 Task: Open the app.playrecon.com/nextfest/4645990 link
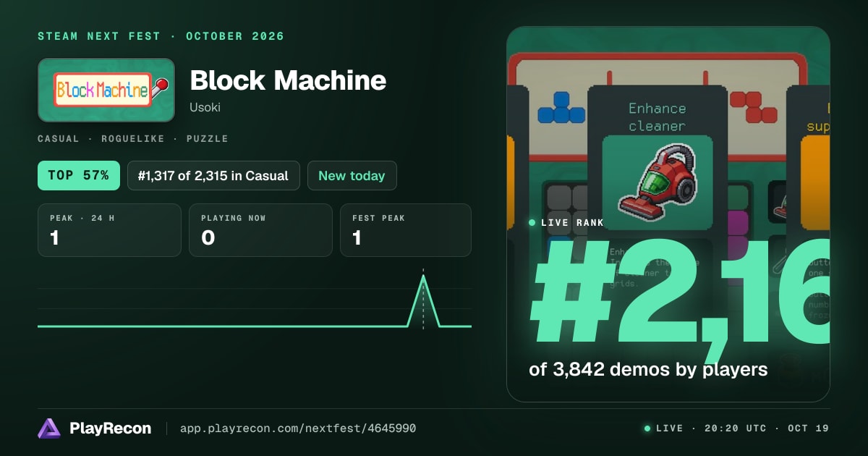click(x=298, y=428)
